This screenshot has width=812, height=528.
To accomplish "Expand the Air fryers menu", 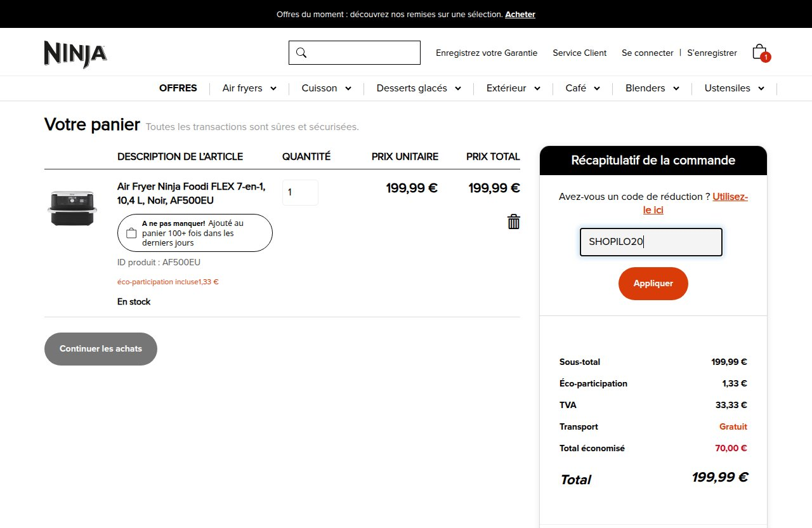I will 249,88.
